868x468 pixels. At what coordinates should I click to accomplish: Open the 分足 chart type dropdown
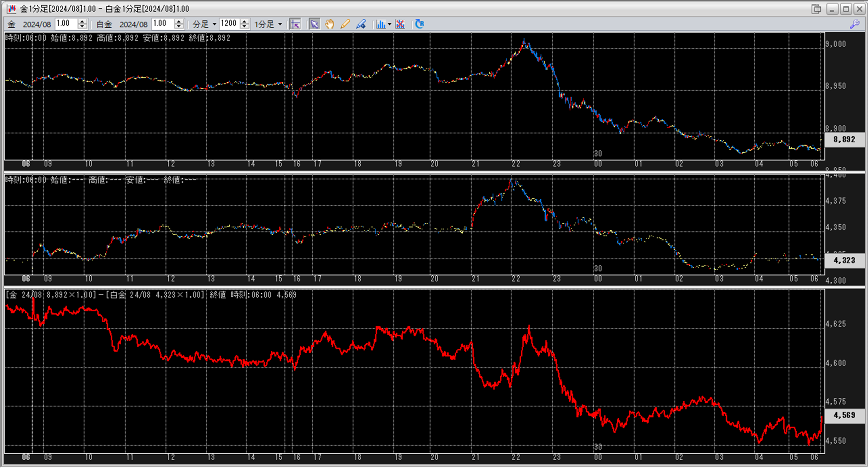(x=205, y=24)
